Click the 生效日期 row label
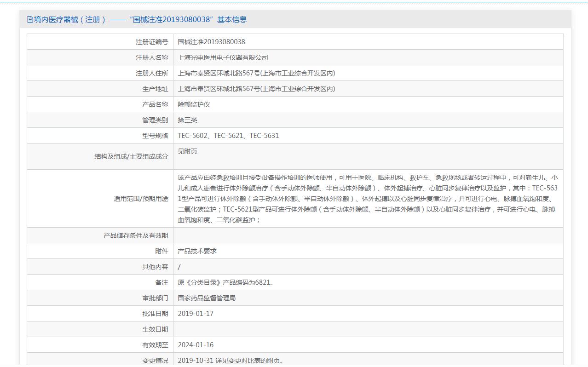This screenshot has width=588, height=367. tap(155, 329)
